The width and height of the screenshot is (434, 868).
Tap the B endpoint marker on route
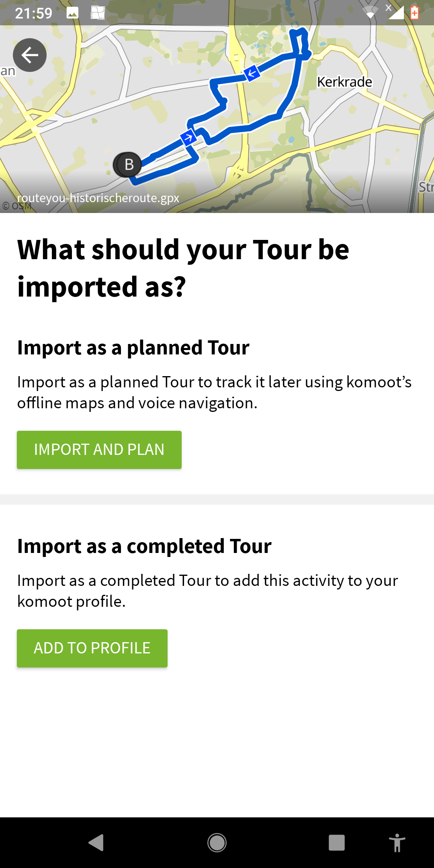coord(128,164)
